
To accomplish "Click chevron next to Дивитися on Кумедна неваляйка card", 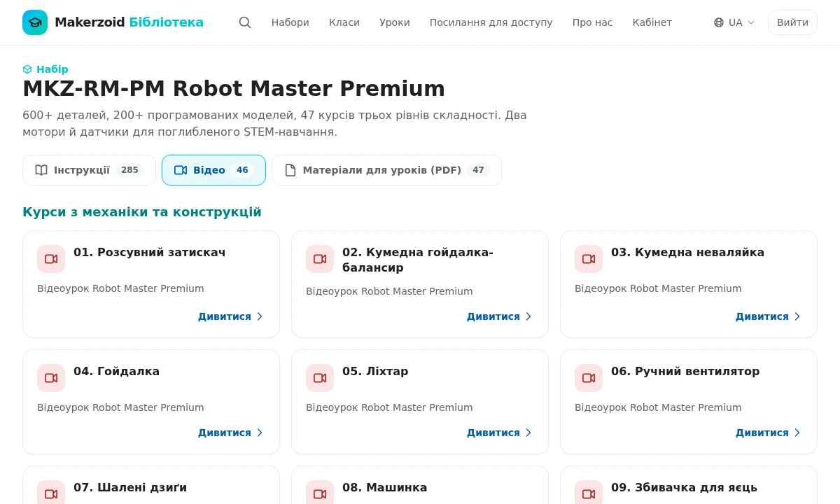I will pos(797,316).
